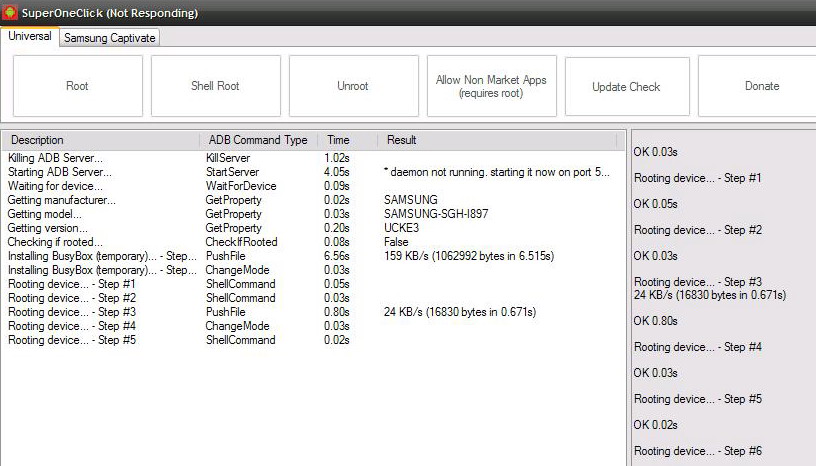Screen dimensions: 816x466
Task: Click the SAMSUNG-SGH-I897 result value
Action: (x=436, y=214)
